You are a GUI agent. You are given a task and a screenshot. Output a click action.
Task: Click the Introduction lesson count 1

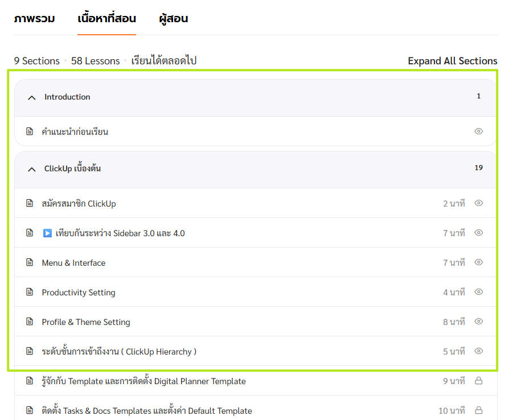pos(479,96)
